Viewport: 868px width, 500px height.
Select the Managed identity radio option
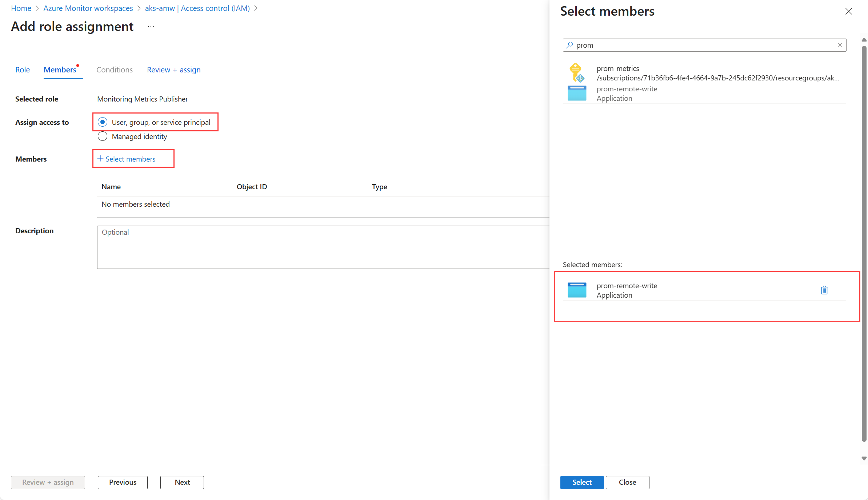tap(103, 136)
